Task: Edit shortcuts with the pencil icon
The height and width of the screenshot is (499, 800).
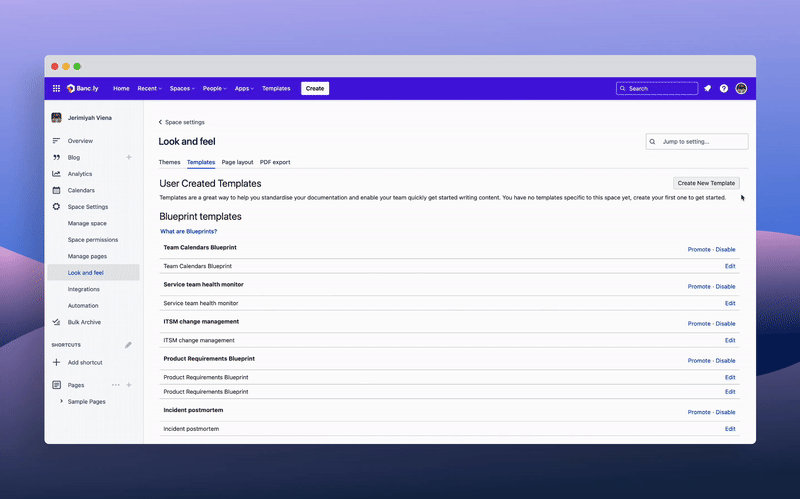Action: click(x=129, y=345)
